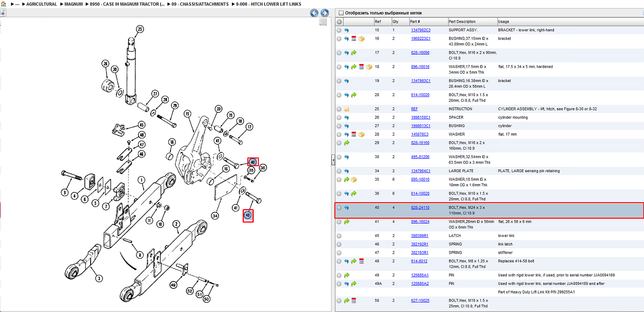Image resolution: width=644 pixels, height=312 pixels.
Task: Select callout 3 on the diagram
Action: [99, 279]
